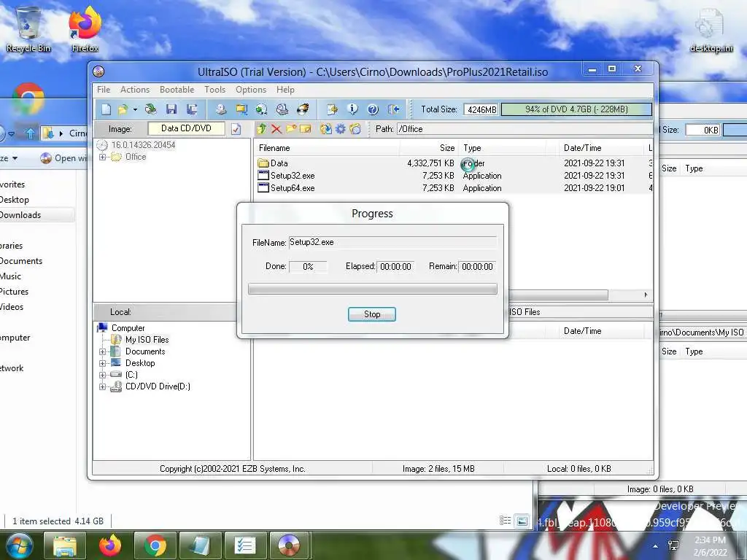Expand the CD/DVD Drive(D:) node
747x560 pixels.
tap(102, 386)
